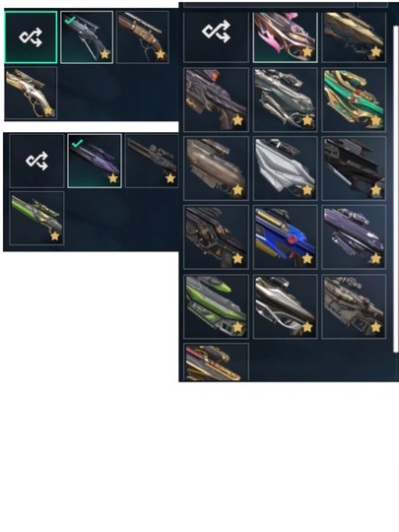Select the gold-plated skin in the top row
399x532 pixels.
point(354,37)
